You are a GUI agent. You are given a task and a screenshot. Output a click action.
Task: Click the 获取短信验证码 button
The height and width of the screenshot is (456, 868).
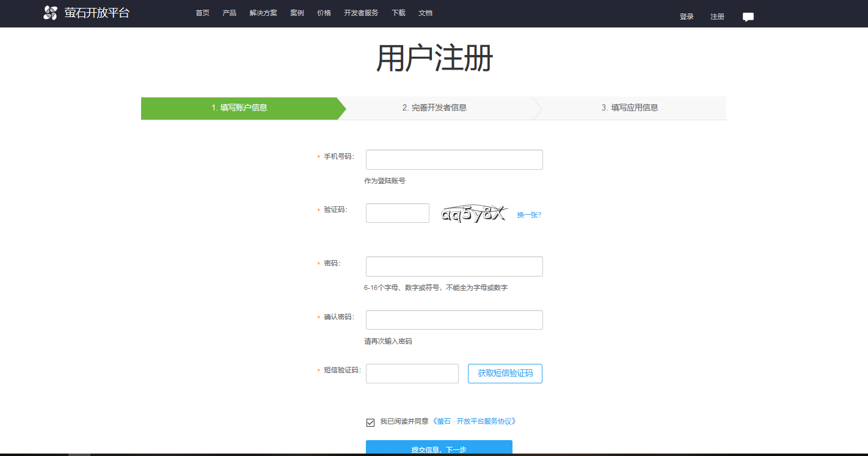(x=505, y=373)
